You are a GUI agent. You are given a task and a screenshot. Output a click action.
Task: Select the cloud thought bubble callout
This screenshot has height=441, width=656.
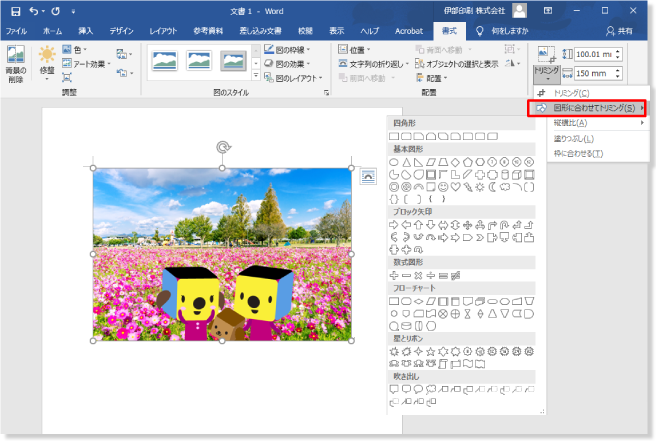tap(430, 389)
